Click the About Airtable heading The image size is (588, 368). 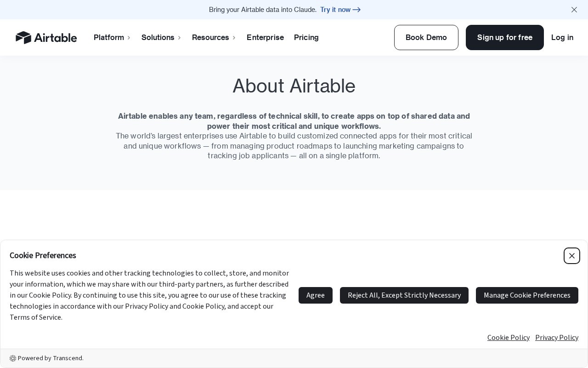pos(294,86)
